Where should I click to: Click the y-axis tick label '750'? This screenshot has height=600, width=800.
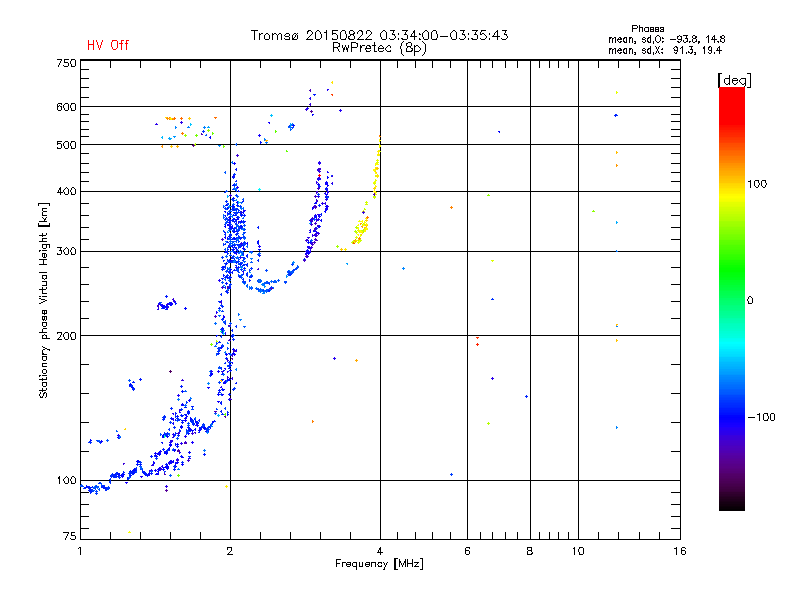66,63
